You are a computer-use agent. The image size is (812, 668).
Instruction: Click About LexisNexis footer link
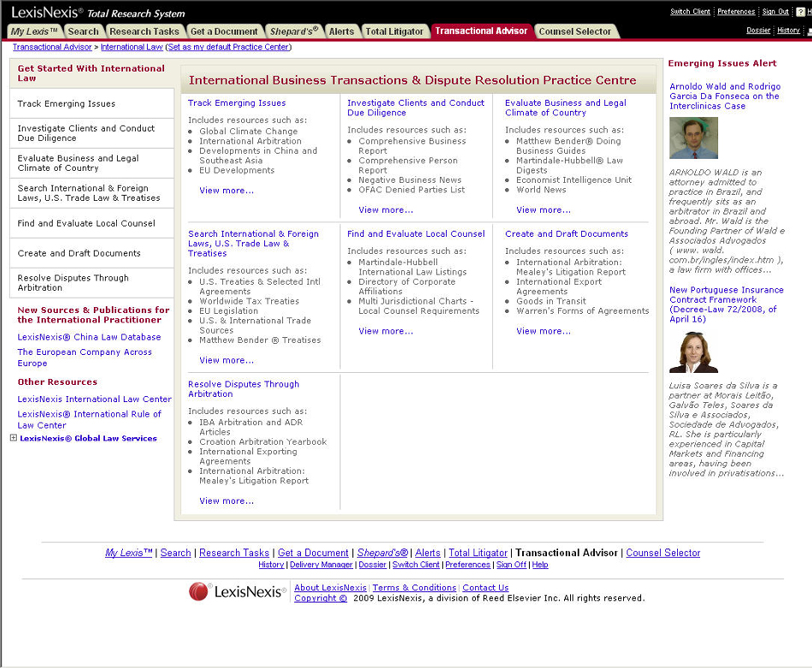(x=331, y=588)
